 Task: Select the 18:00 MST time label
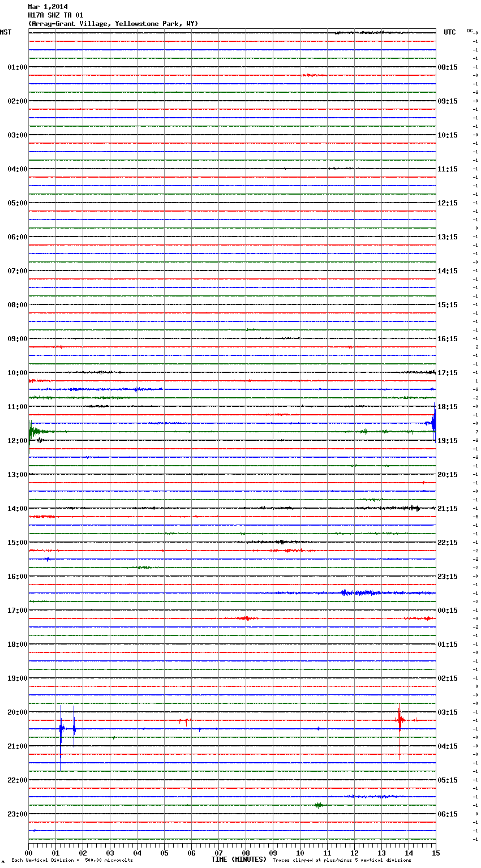click(18, 644)
